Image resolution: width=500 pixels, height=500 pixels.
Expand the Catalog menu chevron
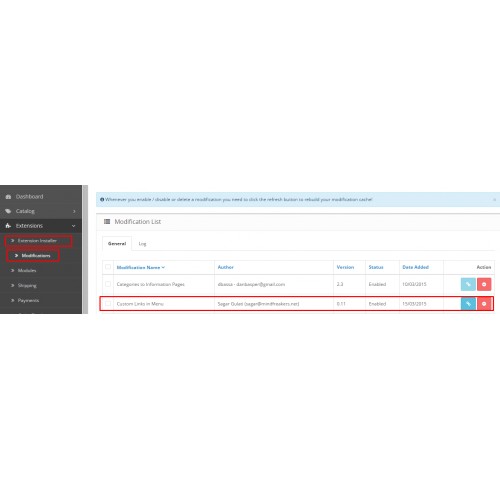[74, 211]
